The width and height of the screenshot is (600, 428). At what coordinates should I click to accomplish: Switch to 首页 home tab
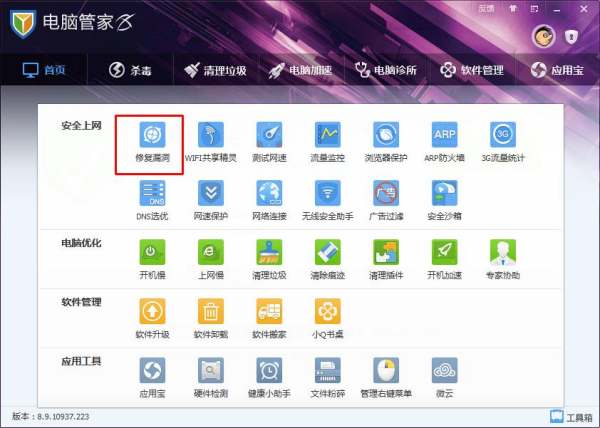point(44,70)
